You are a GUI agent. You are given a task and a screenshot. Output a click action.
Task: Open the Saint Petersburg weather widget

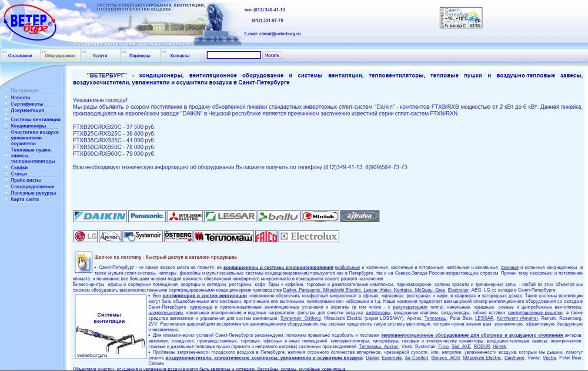[x=461, y=18]
